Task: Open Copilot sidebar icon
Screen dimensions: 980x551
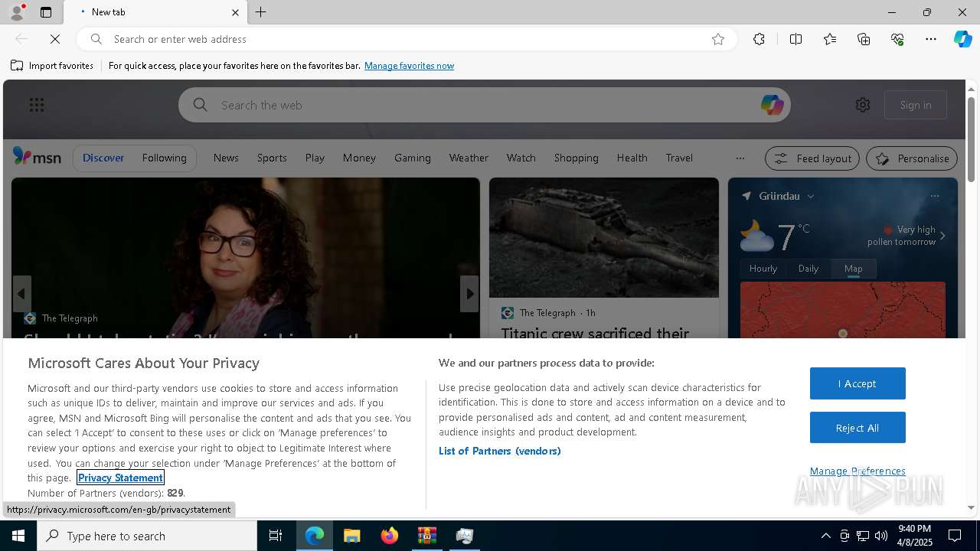Action: pyautogui.click(x=962, y=39)
